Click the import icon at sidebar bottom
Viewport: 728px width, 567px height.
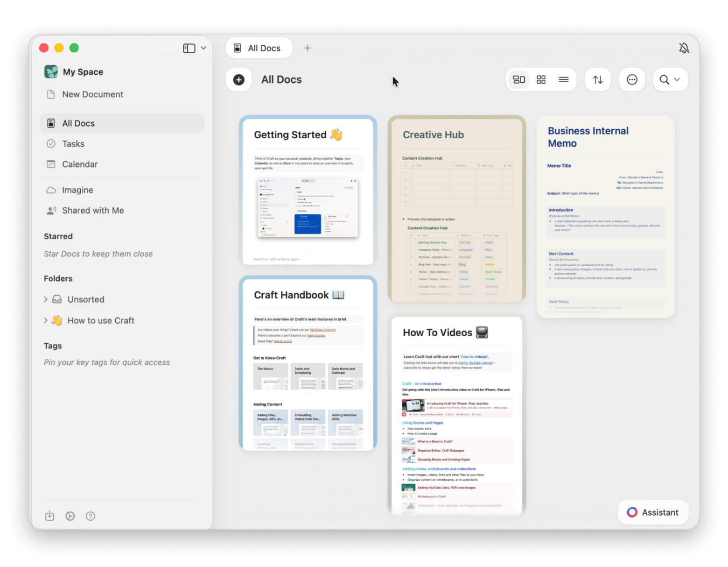click(49, 516)
